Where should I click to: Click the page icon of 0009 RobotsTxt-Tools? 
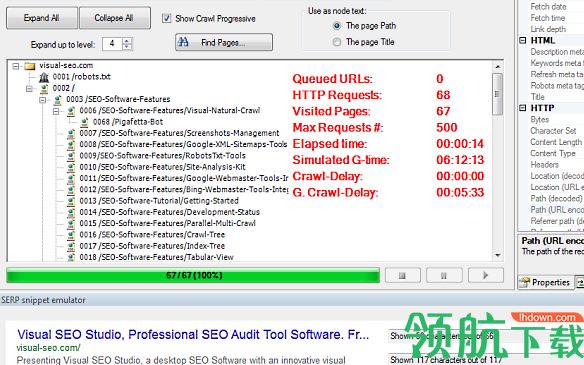[71, 156]
